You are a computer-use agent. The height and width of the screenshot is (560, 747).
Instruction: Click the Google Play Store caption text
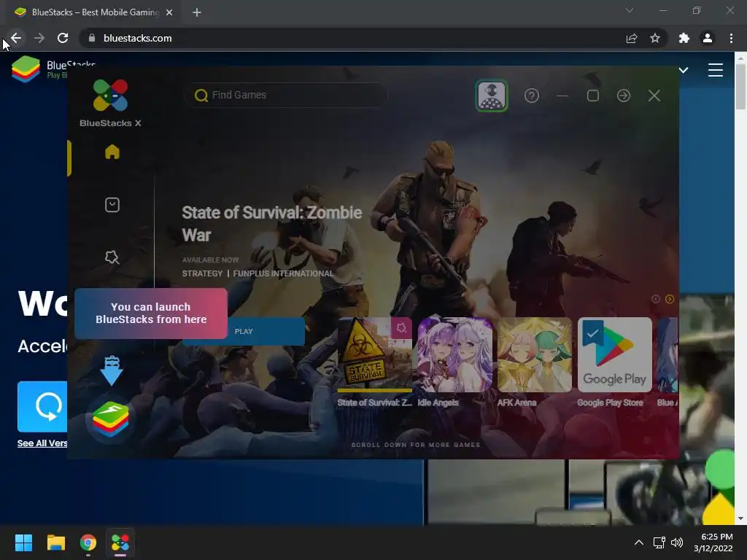(x=611, y=402)
